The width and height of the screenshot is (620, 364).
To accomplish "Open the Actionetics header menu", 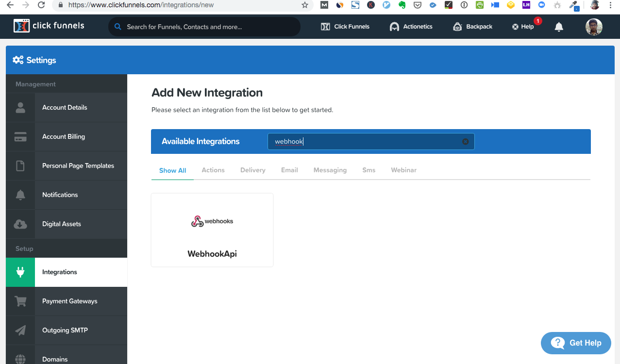I will pyautogui.click(x=411, y=27).
